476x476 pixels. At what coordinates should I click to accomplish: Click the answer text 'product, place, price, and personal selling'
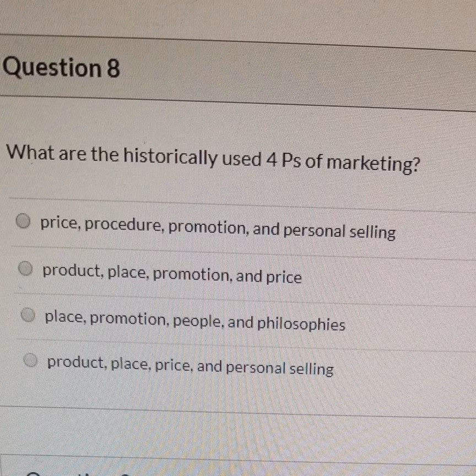(190, 365)
